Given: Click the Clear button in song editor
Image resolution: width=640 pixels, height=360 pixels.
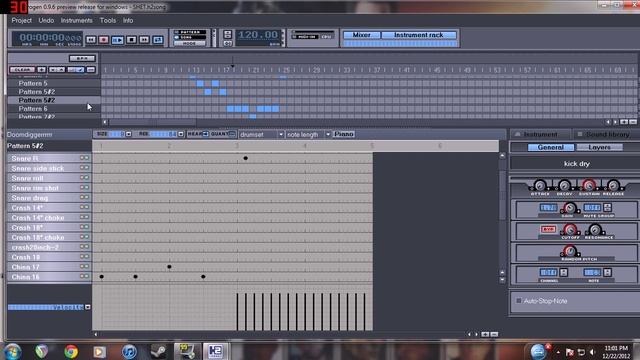Looking at the screenshot, I should [22, 70].
